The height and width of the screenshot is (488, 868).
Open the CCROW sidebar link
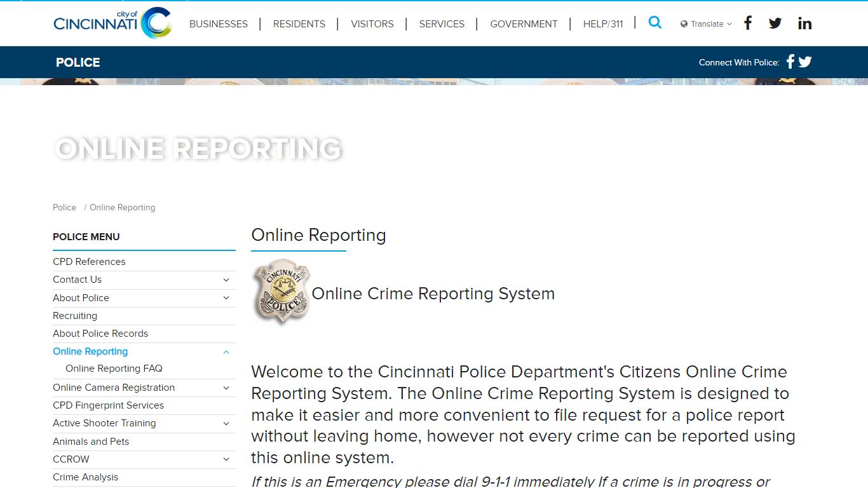pyautogui.click(x=71, y=459)
